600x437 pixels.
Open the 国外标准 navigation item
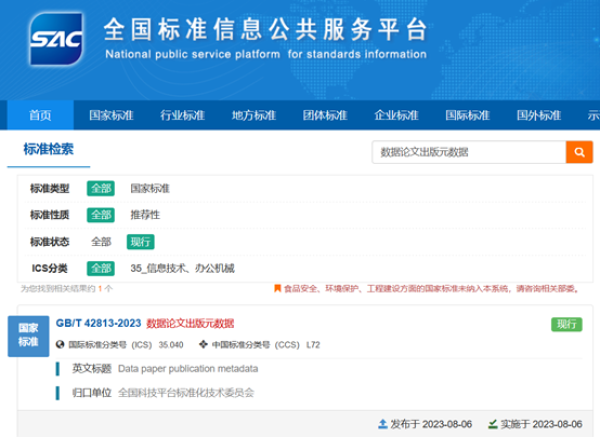538,115
